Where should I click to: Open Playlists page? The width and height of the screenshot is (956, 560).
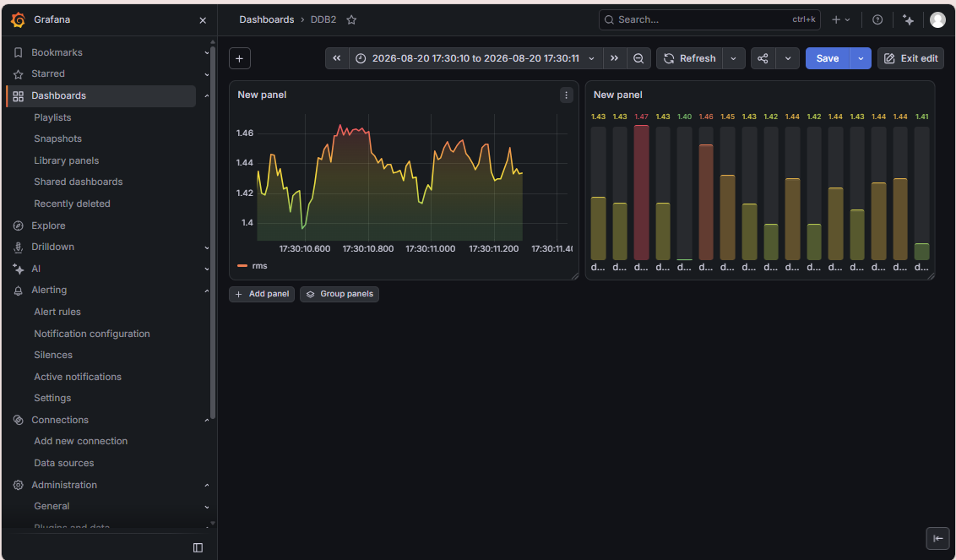tap(52, 117)
